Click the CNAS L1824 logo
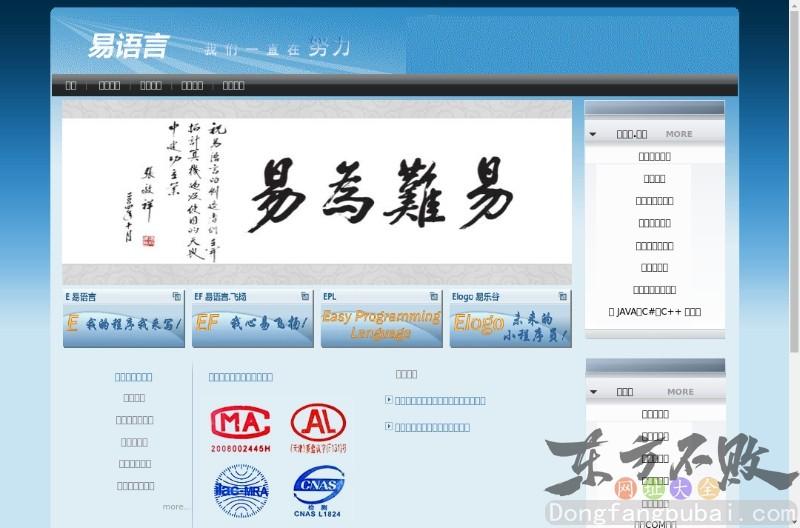 coord(318,491)
